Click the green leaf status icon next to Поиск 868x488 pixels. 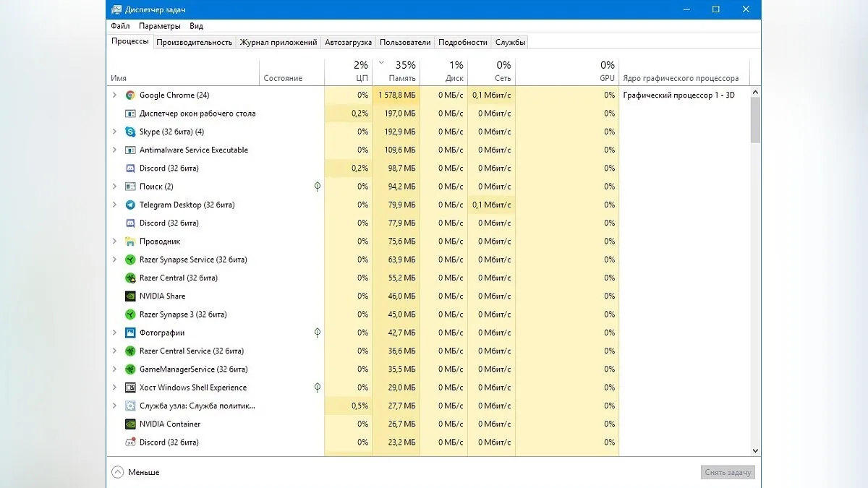click(318, 187)
